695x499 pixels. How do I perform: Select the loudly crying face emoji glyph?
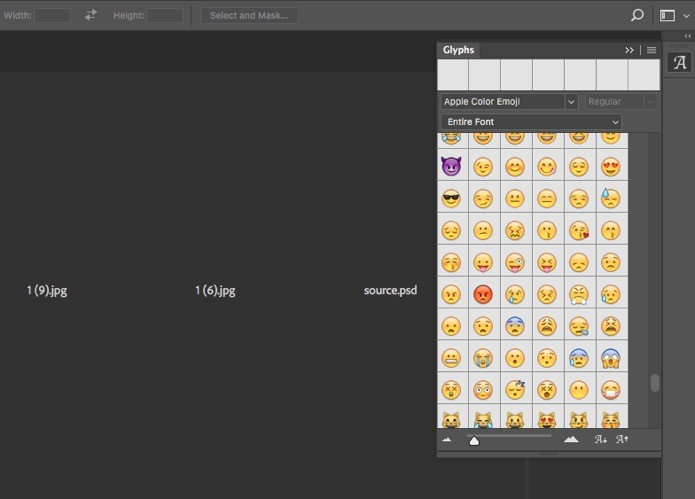coord(483,358)
